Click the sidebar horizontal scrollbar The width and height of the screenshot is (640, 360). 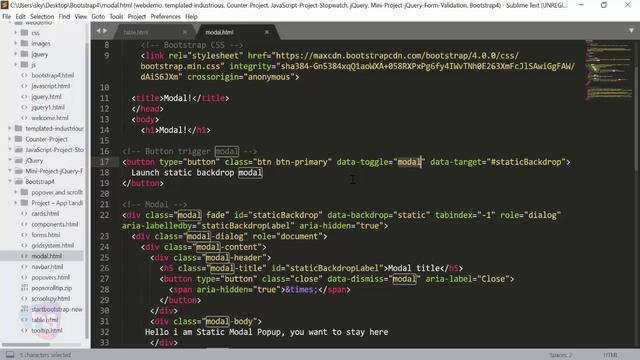coord(25,345)
